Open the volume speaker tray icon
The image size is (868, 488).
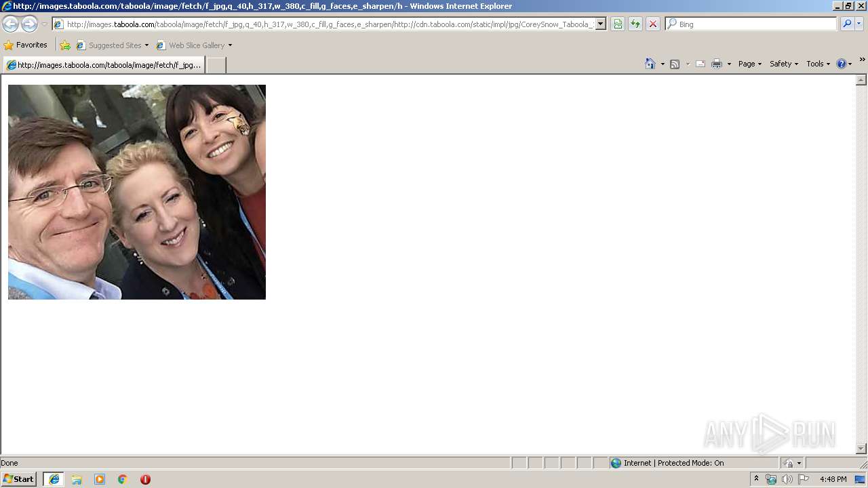tap(787, 479)
